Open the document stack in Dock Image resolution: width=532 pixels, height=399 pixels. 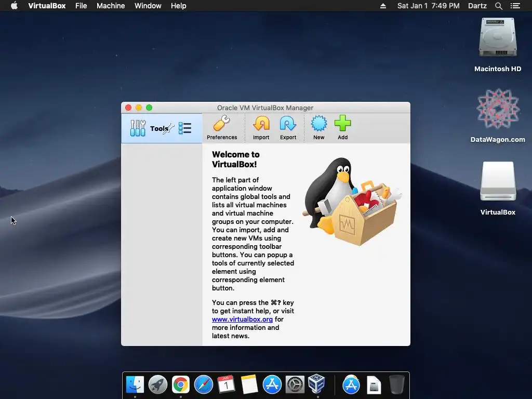(374, 385)
